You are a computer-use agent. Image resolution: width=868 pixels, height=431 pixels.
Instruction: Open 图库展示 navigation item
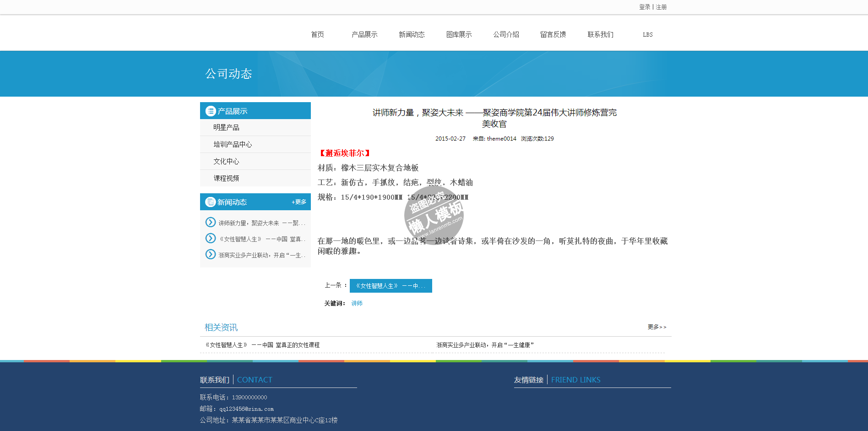(x=459, y=34)
